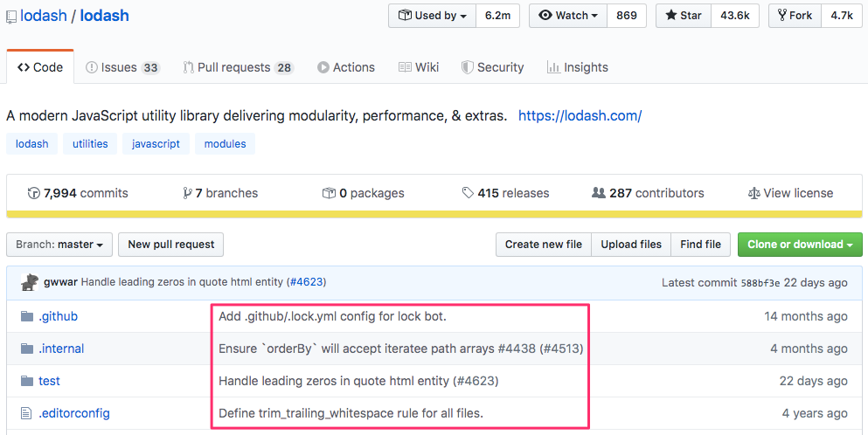The image size is (868, 435).
Task: Open the .internal folder name
Action: (61, 349)
